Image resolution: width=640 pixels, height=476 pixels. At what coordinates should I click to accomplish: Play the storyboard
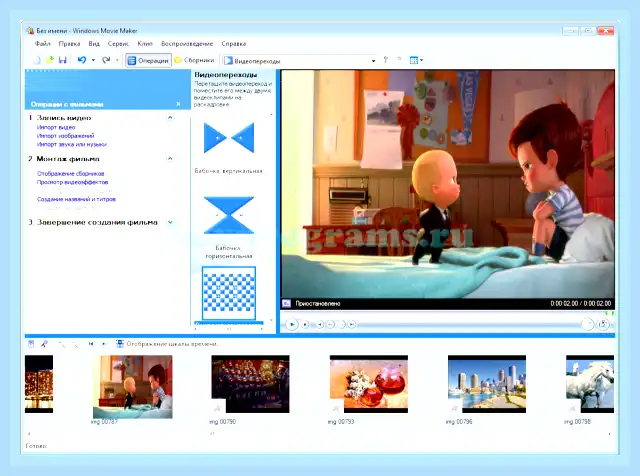tap(103, 344)
